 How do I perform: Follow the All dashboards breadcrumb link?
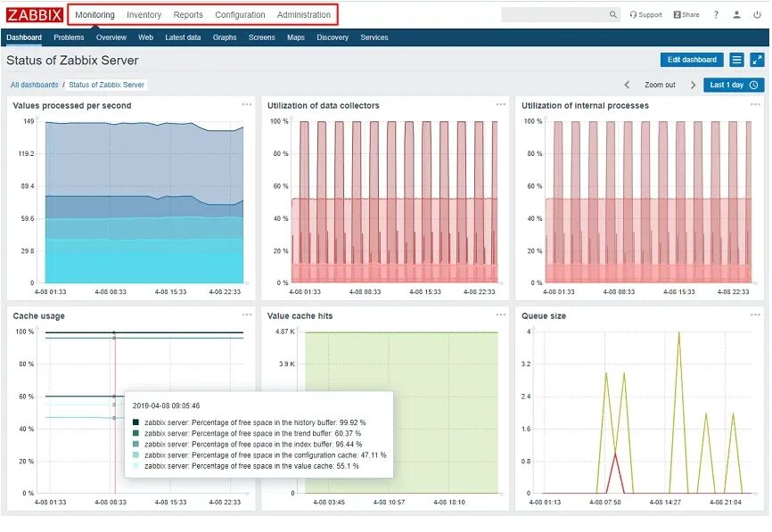pyautogui.click(x=35, y=85)
